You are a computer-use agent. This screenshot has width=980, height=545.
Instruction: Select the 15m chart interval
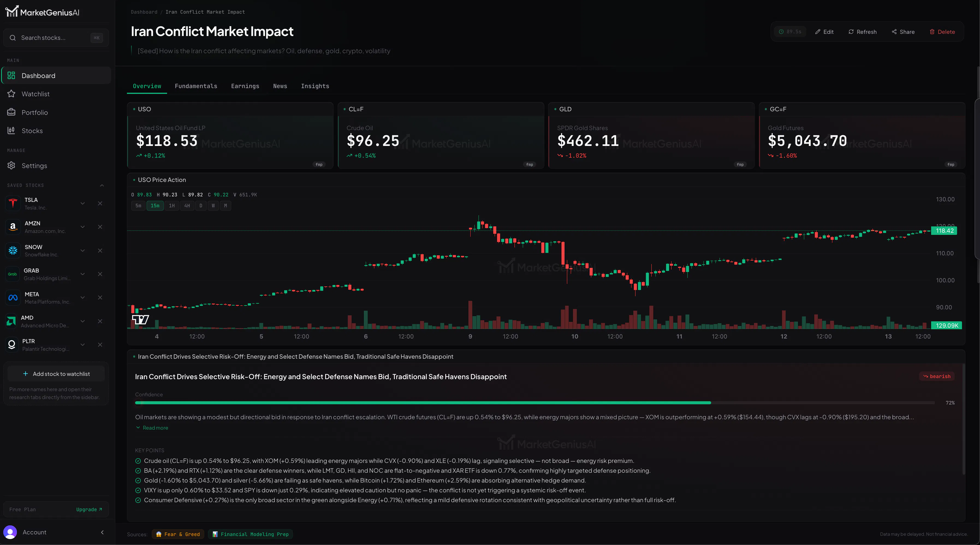(155, 206)
